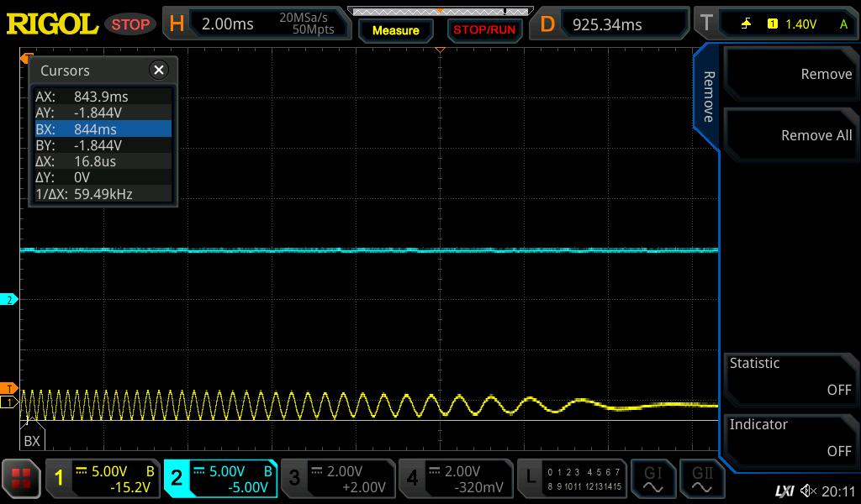This screenshot has height=504, width=861.
Task: Click the channel 2 offset -5.00V value
Action: point(248,487)
